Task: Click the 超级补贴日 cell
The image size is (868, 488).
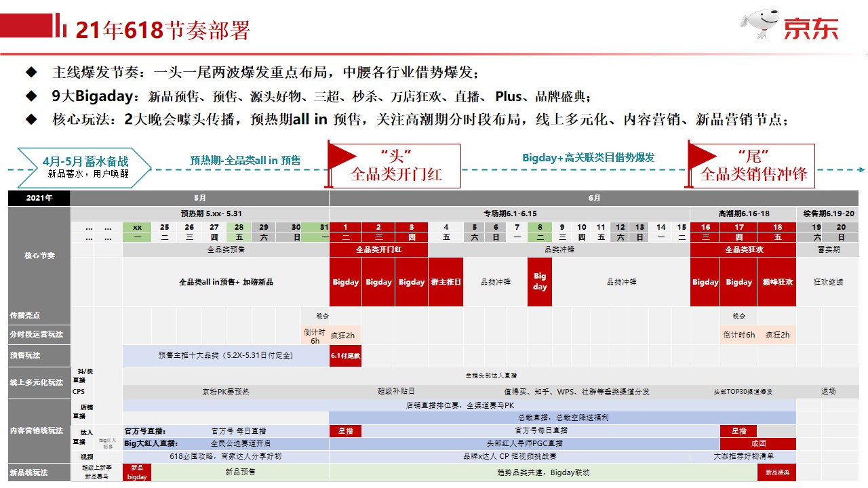Action: 396,392
